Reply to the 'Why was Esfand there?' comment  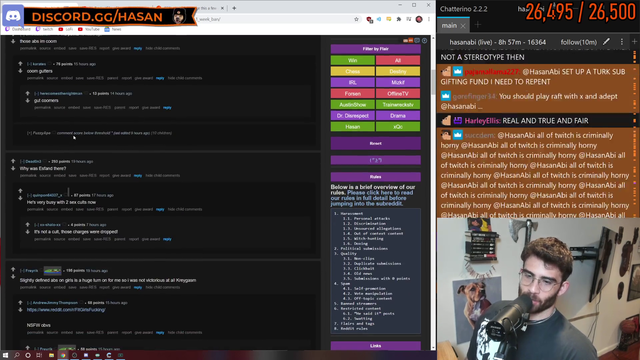(x=138, y=176)
